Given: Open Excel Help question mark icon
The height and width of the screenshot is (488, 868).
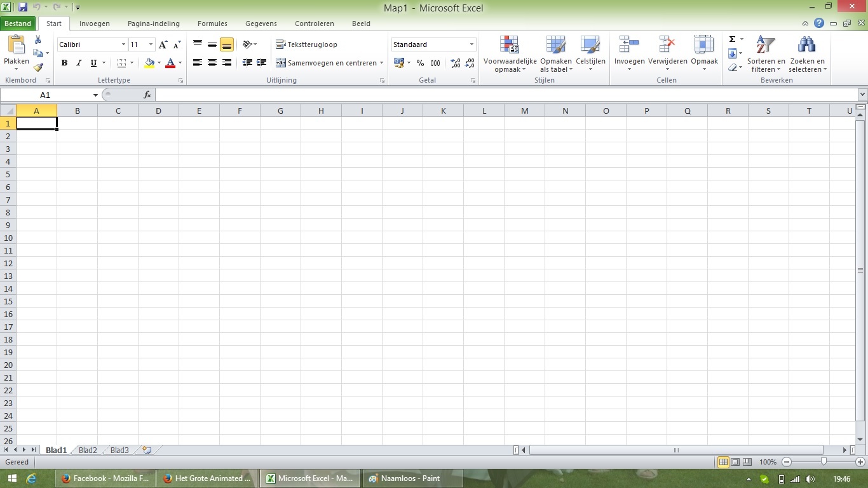Looking at the screenshot, I should (819, 24).
